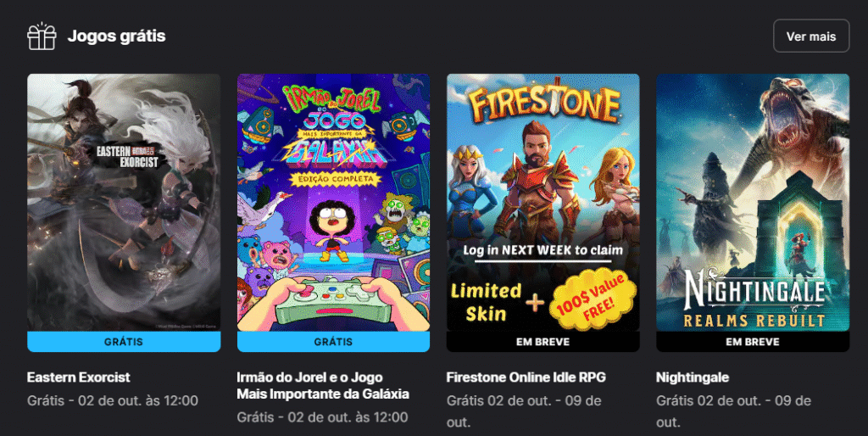Open the Eastern Exorcist cover art
This screenshot has height=436, width=868.
tap(124, 203)
